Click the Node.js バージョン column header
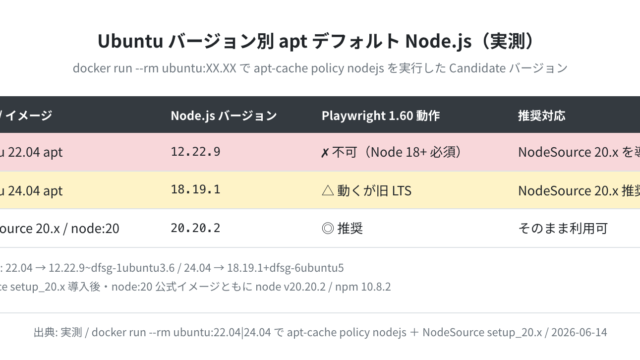The width and height of the screenshot is (640, 360). [224, 116]
